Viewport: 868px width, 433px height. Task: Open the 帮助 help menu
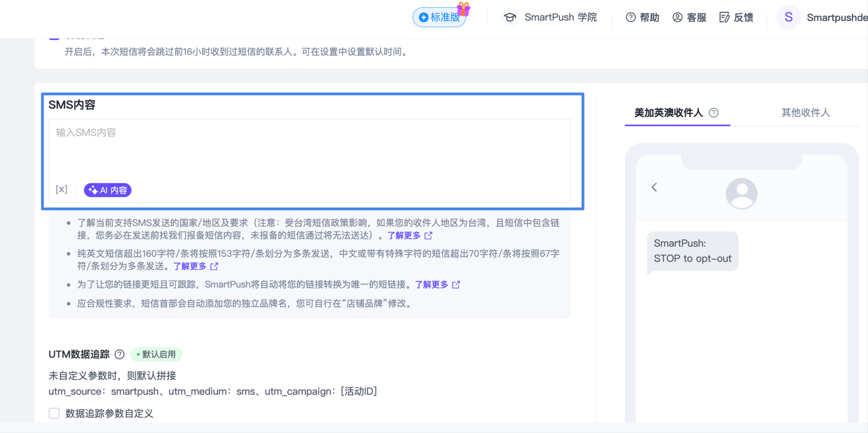tap(643, 18)
